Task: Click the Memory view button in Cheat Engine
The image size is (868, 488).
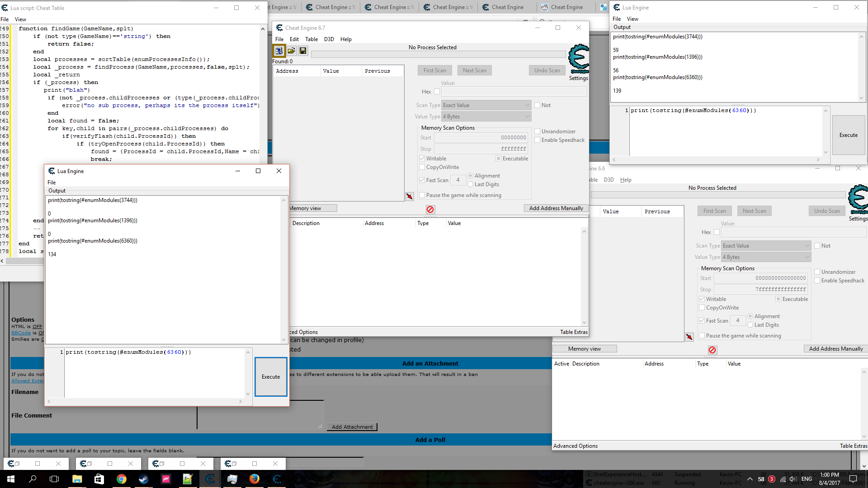Action: [x=305, y=208]
